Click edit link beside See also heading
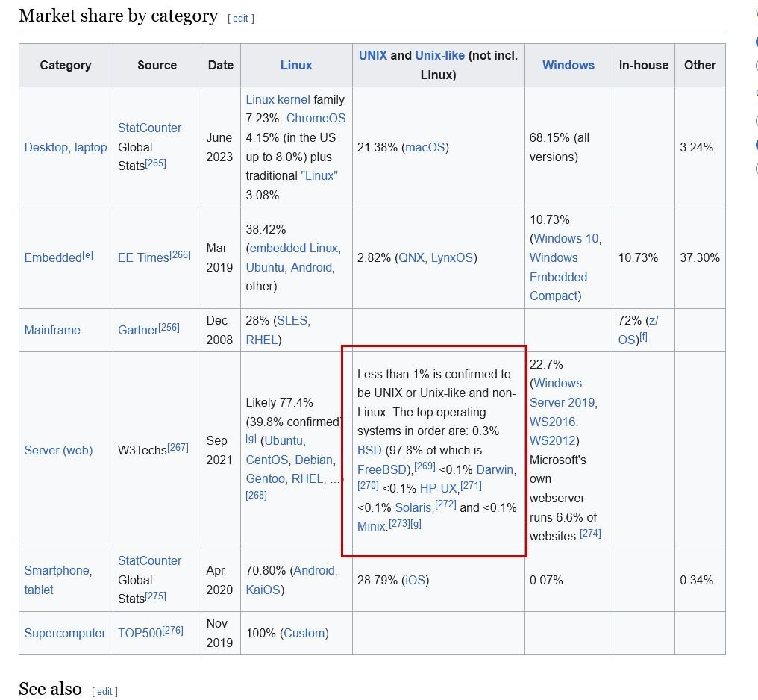This screenshot has width=758, height=700. 104,691
